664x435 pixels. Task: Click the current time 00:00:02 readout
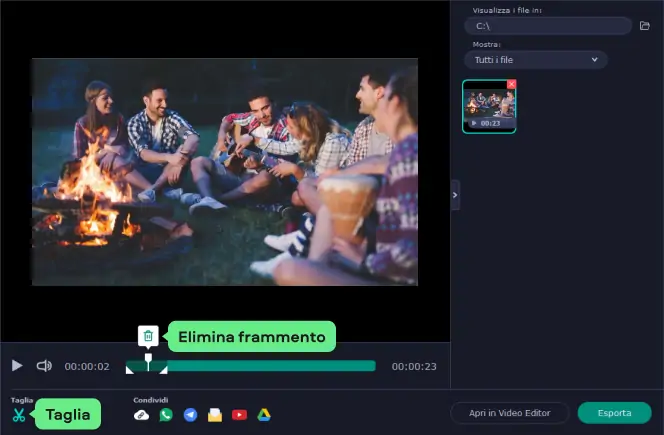pos(87,366)
